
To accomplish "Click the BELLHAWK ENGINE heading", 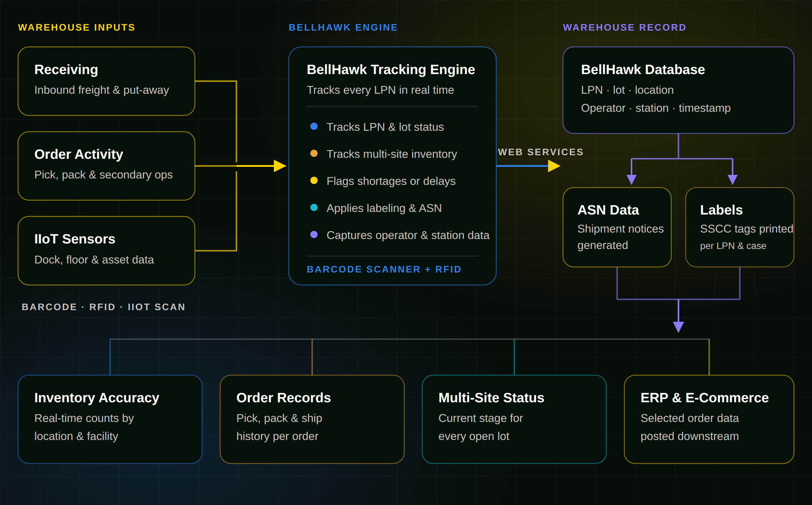I will [x=343, y=27].
